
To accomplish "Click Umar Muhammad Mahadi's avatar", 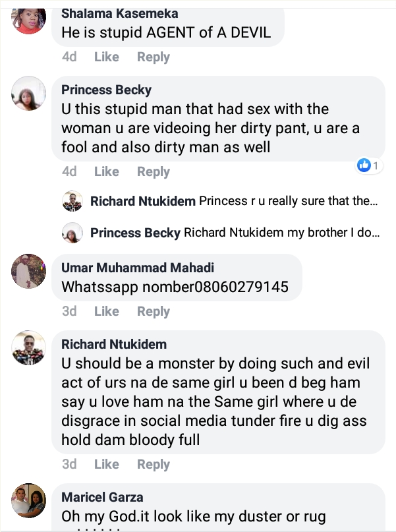I will [29, 271].
